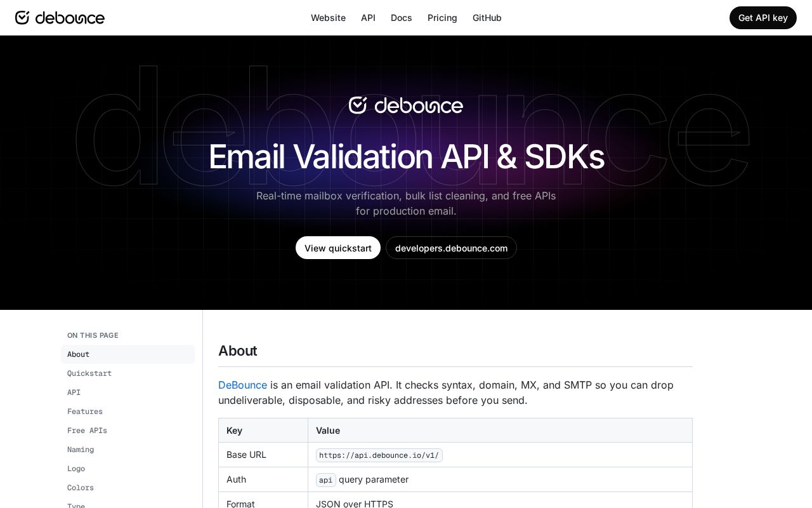Open Colors in the sidebar

coord(128,488)
